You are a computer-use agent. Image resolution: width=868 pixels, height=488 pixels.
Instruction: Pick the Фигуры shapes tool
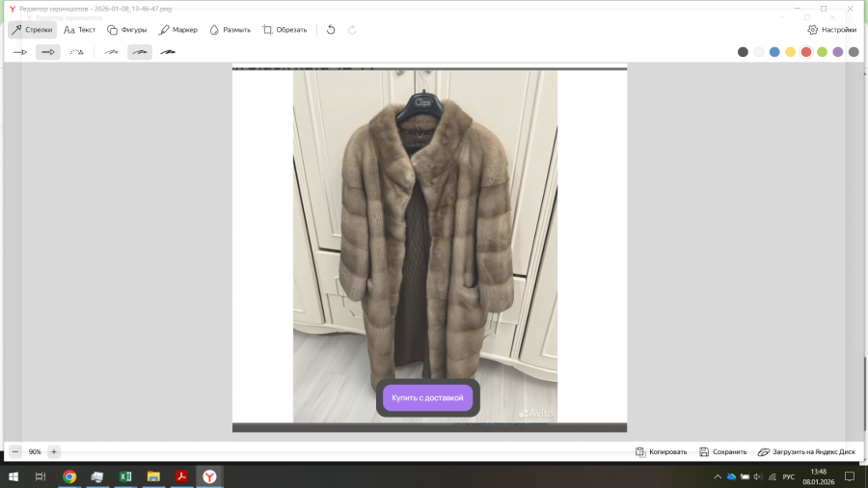127,30
